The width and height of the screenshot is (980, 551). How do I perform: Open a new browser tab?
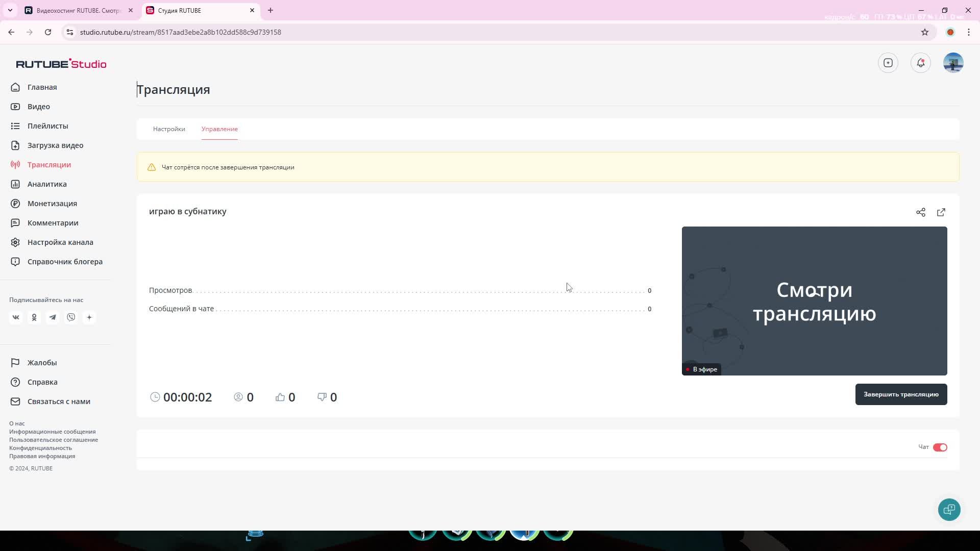pos(271,10)
